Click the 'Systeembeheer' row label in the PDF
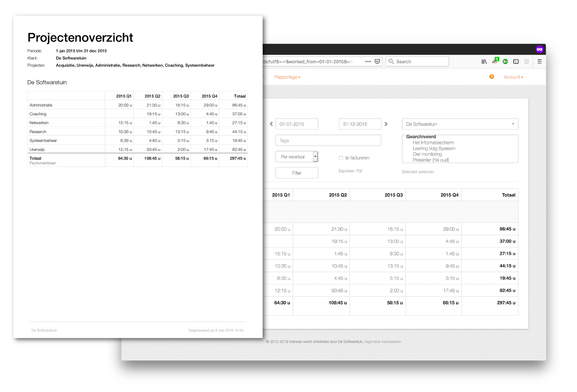The height and width of the screenshot is (392, 577). pyautogui.click(x=43, y=140)
